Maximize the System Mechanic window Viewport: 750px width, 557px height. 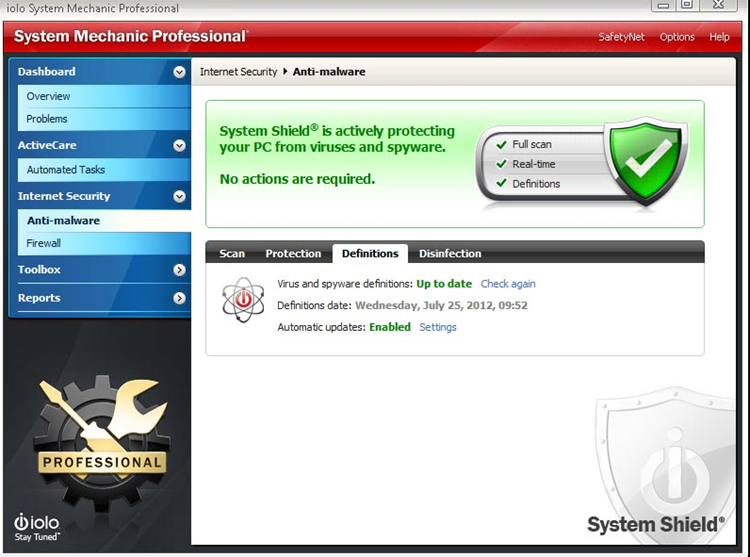point(687,5)
